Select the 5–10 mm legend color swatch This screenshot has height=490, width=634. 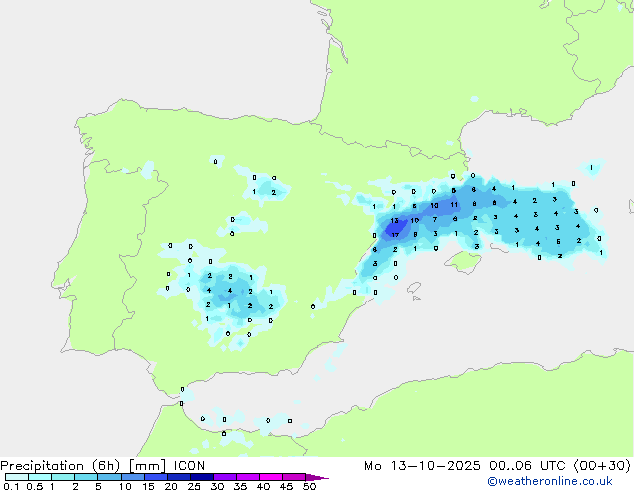(109, 477)
